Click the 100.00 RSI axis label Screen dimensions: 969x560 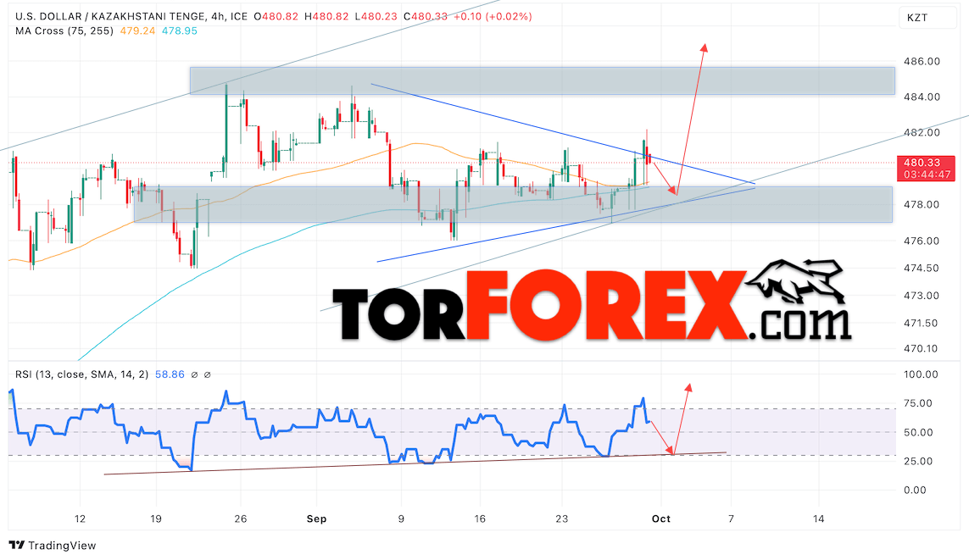coord(920,374)
